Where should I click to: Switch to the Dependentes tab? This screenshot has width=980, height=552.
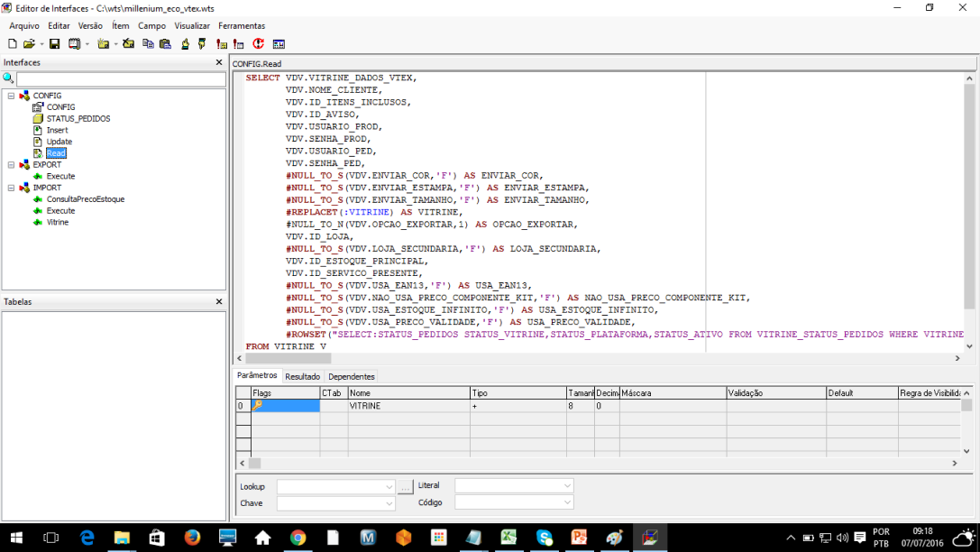351,376
